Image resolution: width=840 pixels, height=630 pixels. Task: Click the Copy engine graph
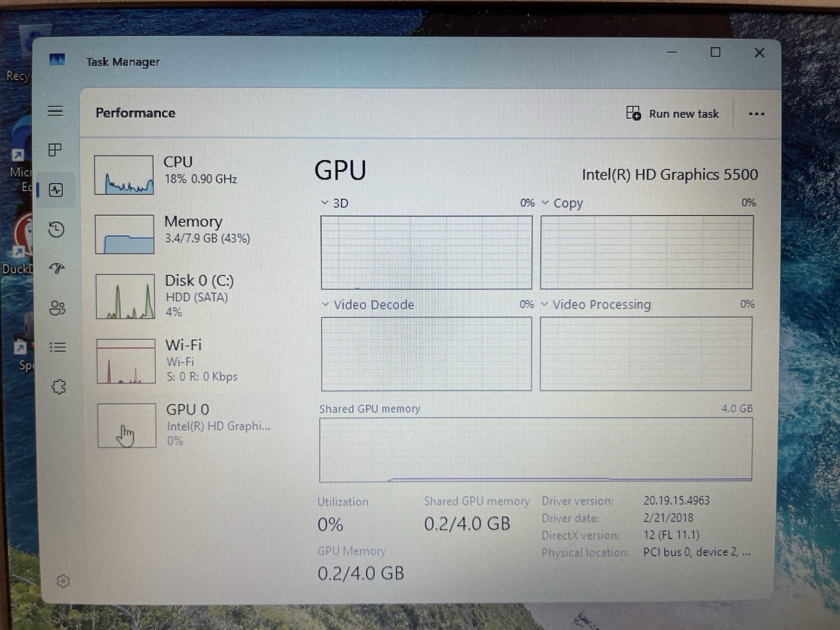coord(647,252)
